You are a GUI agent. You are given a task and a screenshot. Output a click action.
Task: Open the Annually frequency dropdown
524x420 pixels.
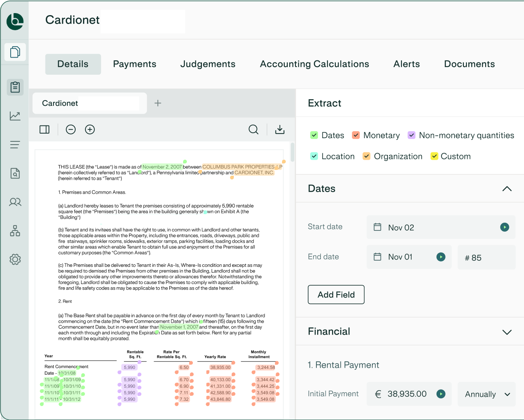coord(487,394)
